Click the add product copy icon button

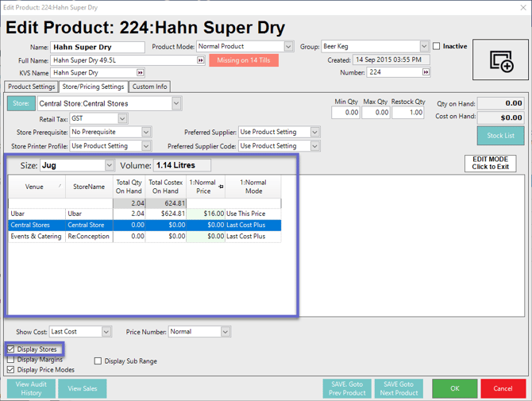tap(501, 61)
